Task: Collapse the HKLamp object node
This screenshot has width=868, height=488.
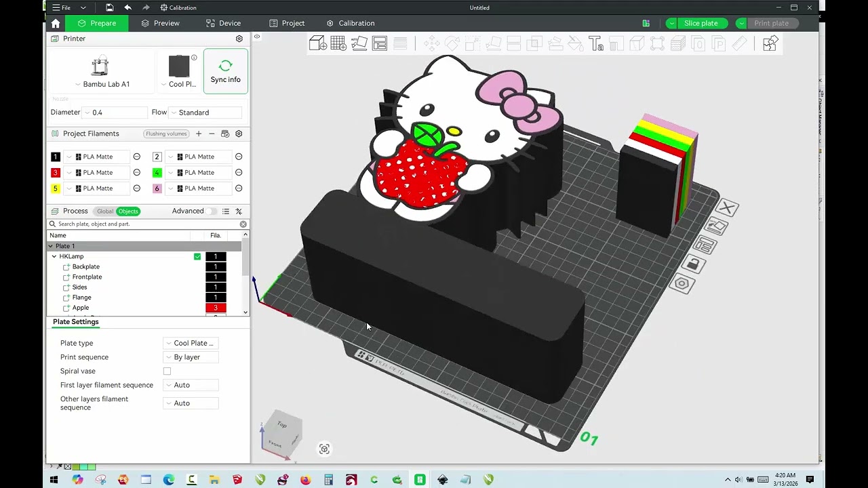Action: click(54, 257)
